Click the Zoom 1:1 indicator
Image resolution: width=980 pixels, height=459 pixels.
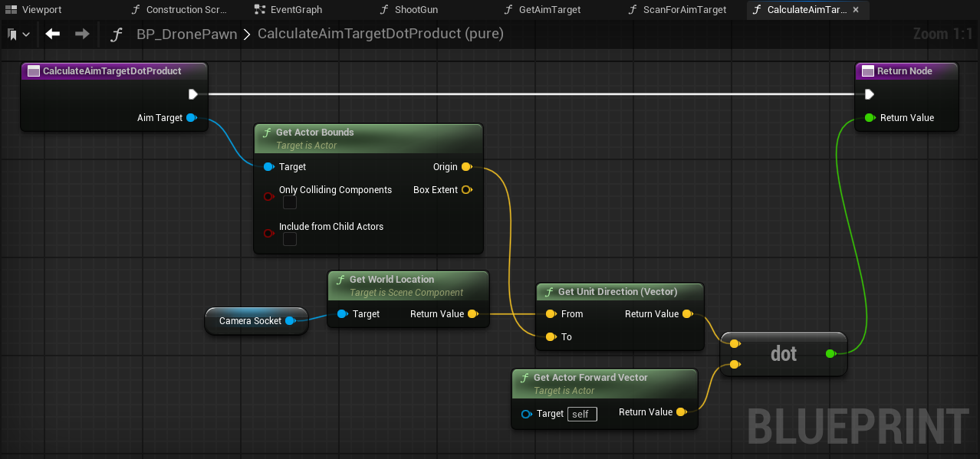(942, 34)
